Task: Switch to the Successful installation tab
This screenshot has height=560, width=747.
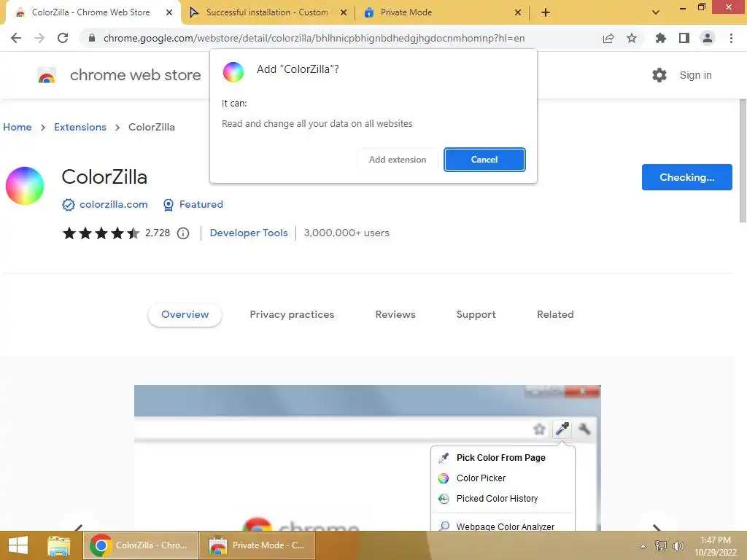Action: pos(268,12)
